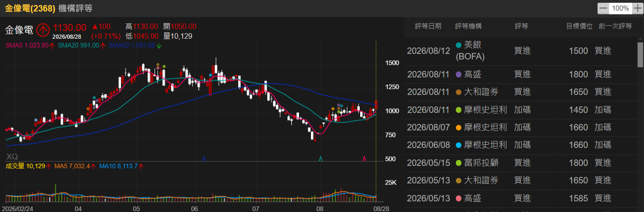Click the 25K volume axis label
The width and height of the screenshot is (644, 212).
coord(391,183)
